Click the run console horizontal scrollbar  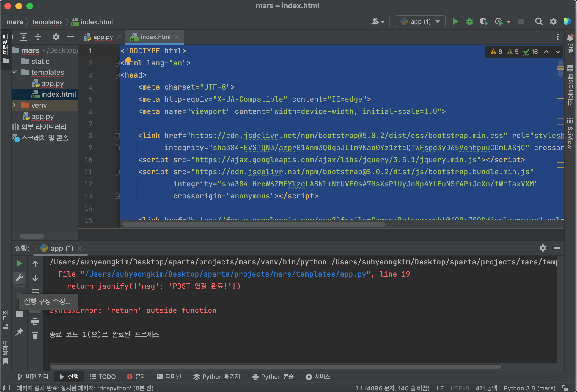(x=276, y=367)
